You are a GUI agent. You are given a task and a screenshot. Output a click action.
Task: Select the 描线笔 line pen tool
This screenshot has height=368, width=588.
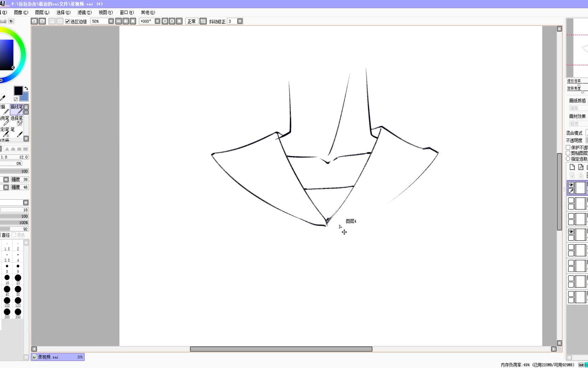coord(16,109)
